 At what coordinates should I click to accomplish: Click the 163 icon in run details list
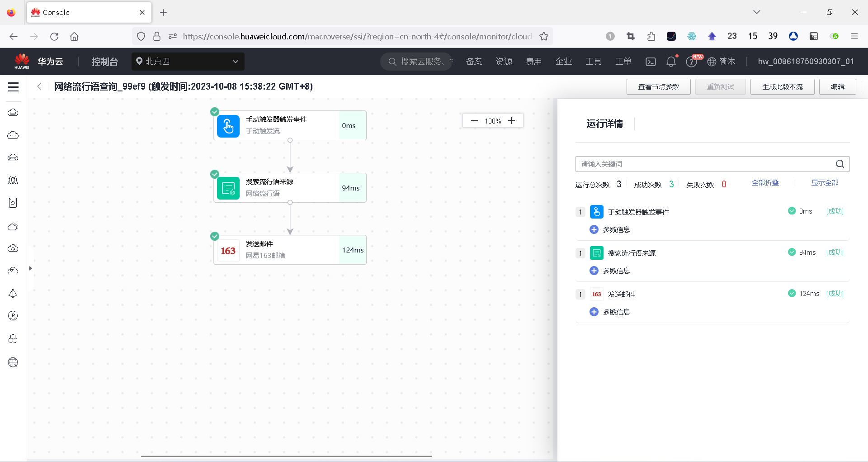click(597, 294)
